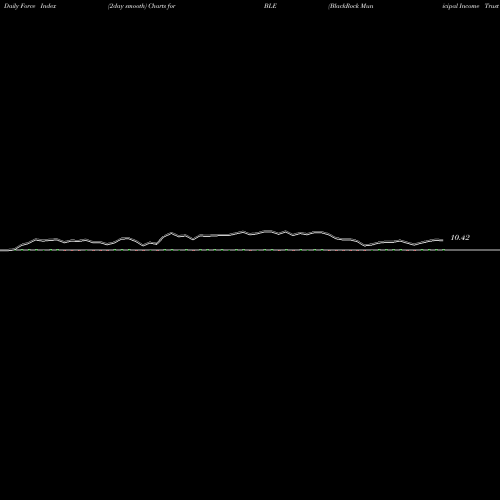This screenshot has width=500, height=500.
Task: Click the 10.42 value label
Action: pos(460,238)
